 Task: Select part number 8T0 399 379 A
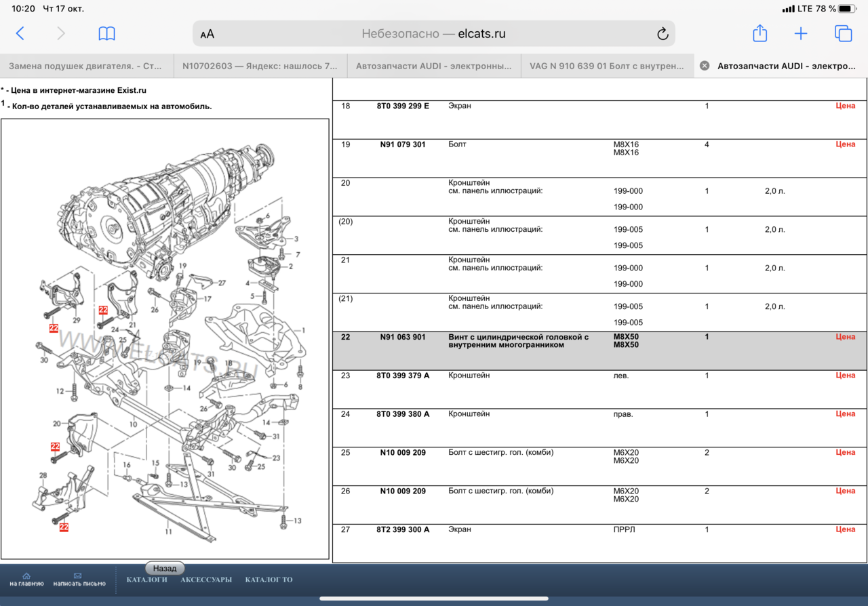pyautogui.click(x=403, y=375)
